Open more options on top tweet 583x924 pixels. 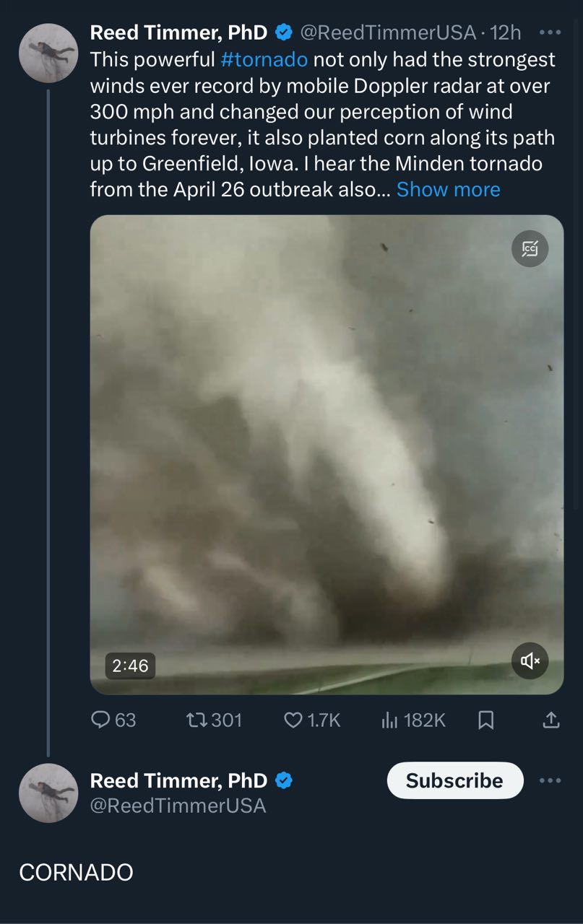tap(550, 32)
